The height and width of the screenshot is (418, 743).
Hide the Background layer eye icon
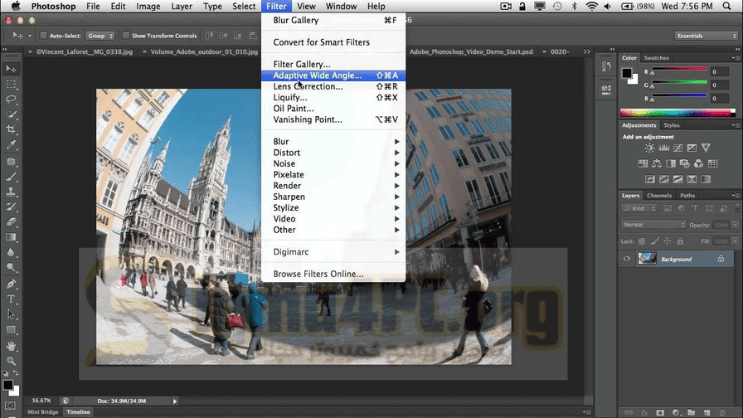tap(627, 259)
